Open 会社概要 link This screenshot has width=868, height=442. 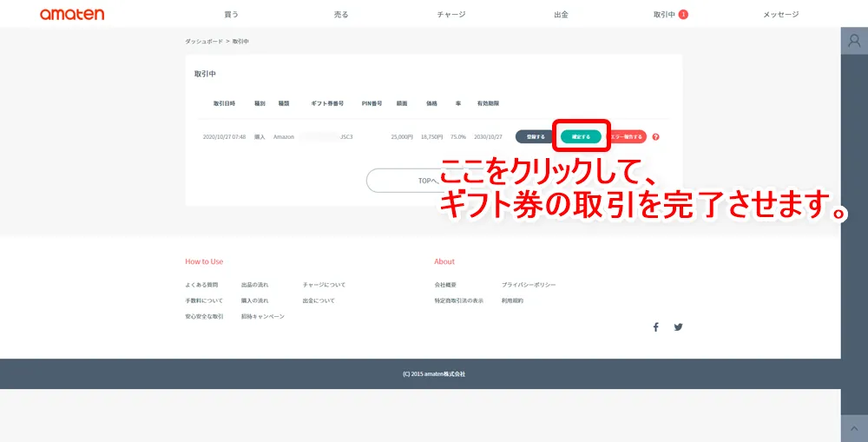tap(445, 285)
